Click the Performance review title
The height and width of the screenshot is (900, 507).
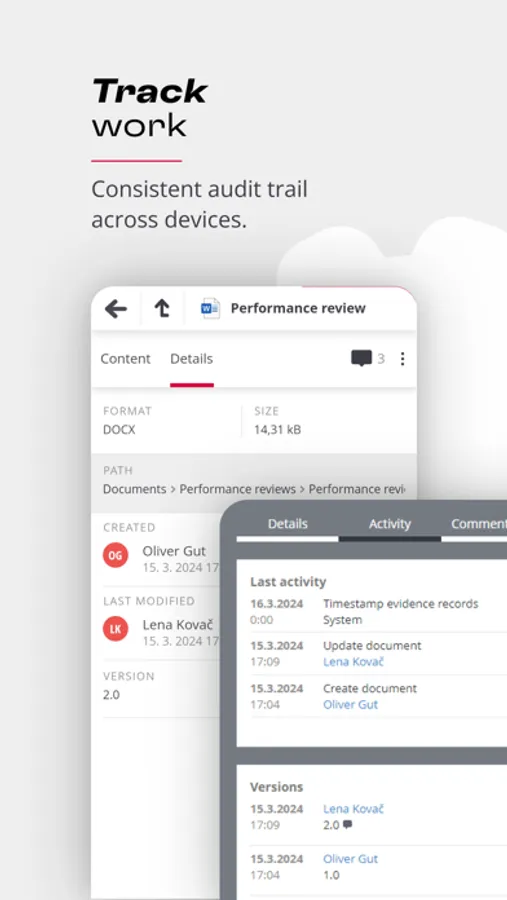point(298,308)
